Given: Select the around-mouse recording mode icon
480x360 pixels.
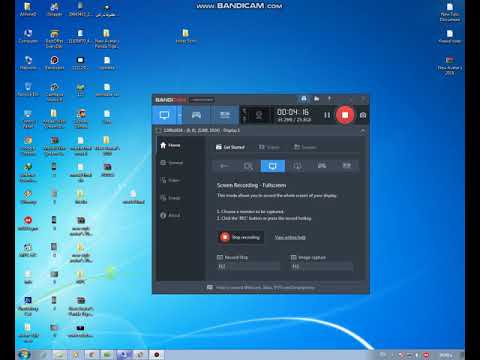Looking at the screenshot, I should pos(297,166).
